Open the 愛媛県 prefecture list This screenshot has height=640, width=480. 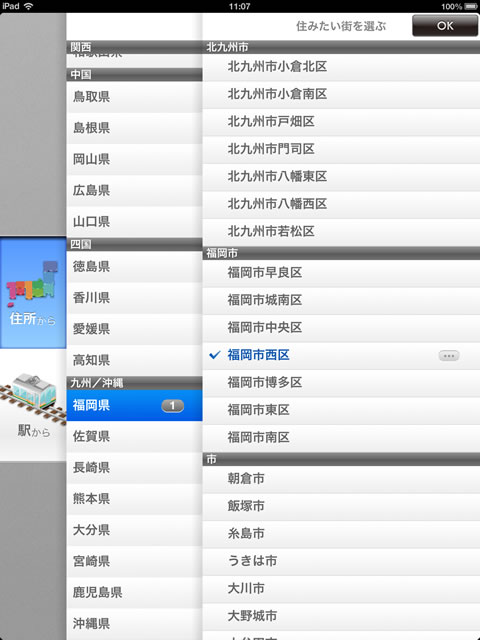coord(134,329)
